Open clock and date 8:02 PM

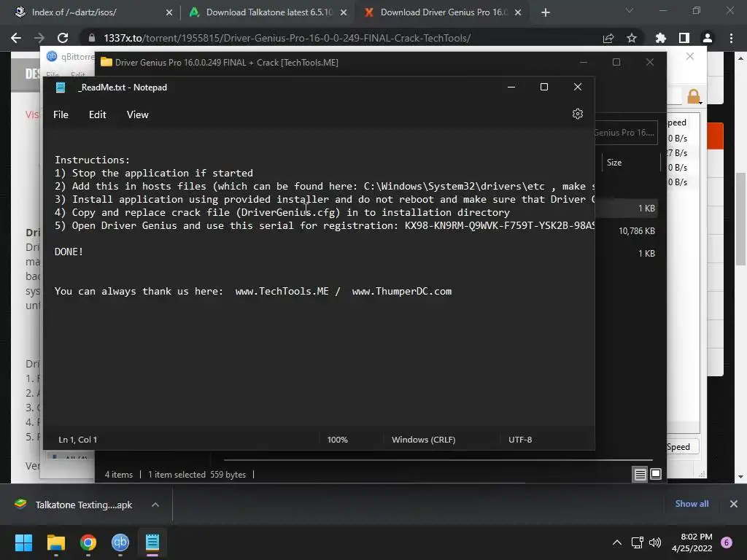pos(692,542)
